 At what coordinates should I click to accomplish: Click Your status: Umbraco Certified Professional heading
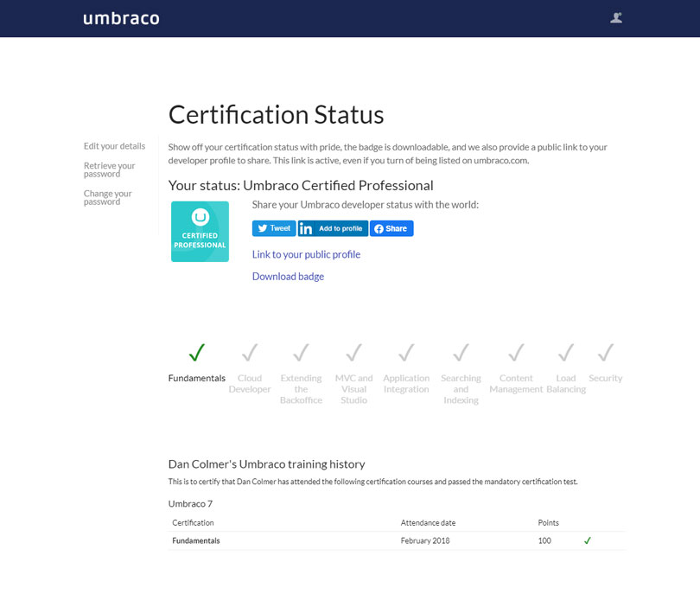pyautogui.click(x=301, y=185)
